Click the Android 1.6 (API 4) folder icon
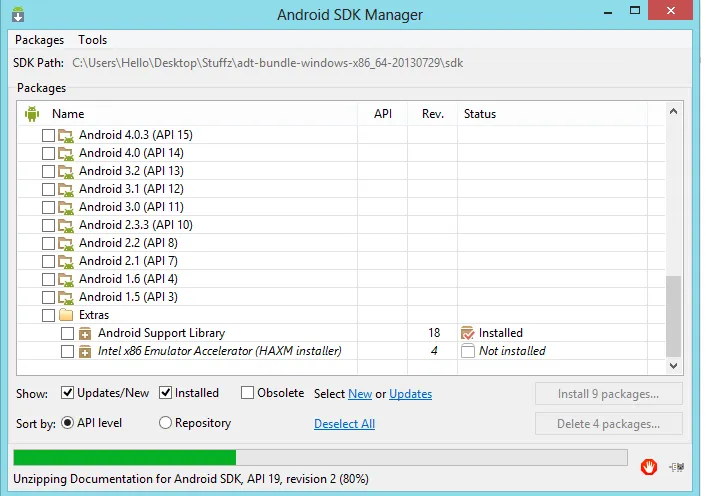The image size is (706, 496). 66,280
